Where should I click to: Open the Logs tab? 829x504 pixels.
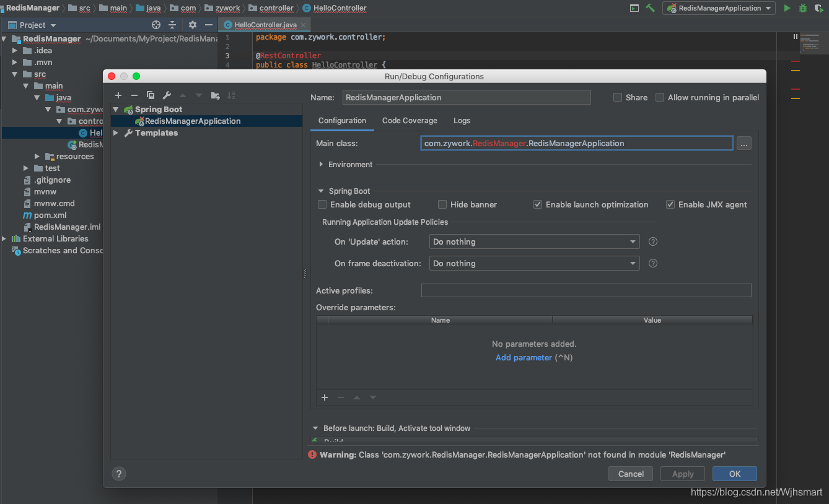click(x=462, y=120)
